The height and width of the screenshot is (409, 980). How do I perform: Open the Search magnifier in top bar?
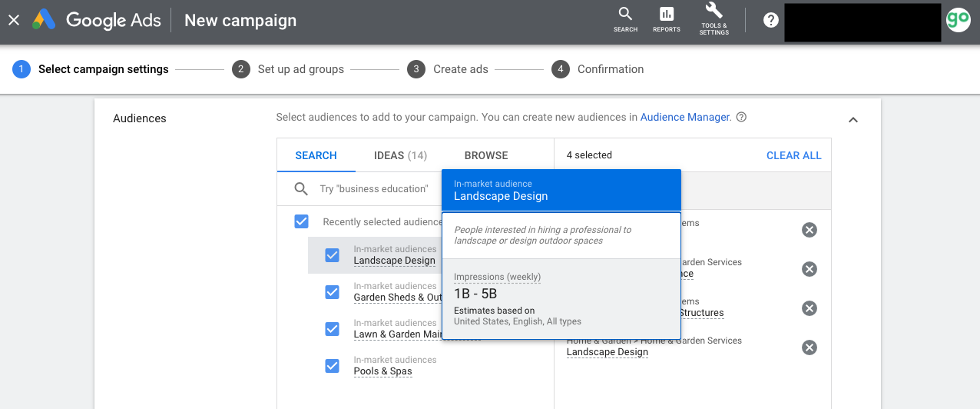625,19
